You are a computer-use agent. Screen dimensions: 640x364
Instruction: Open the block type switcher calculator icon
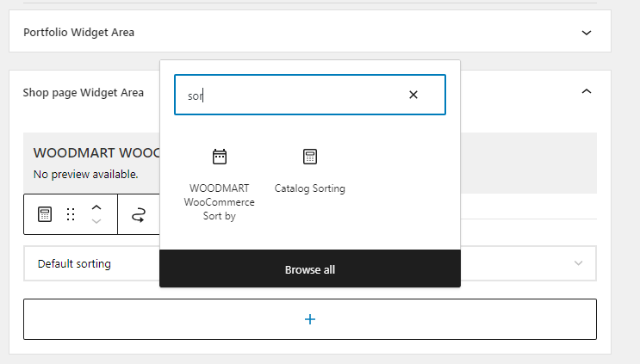45,214
